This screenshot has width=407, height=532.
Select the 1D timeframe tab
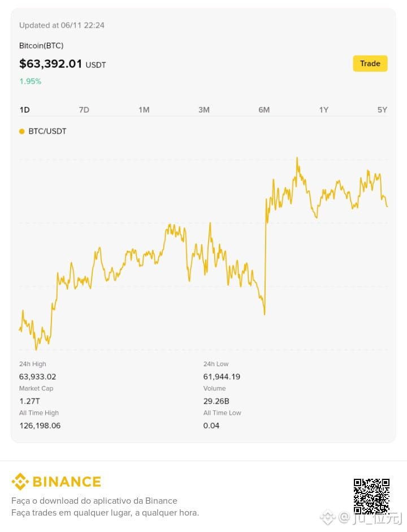coord(25,110)
